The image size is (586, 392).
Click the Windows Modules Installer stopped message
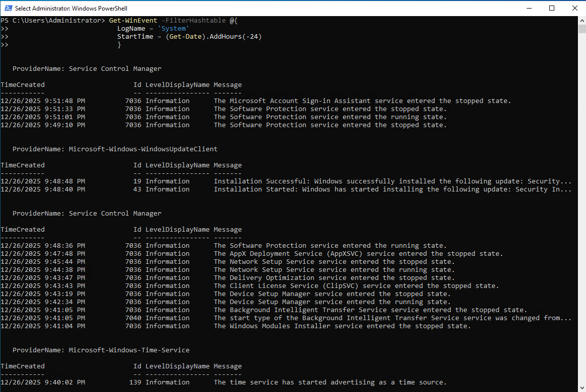coord(342,326)
